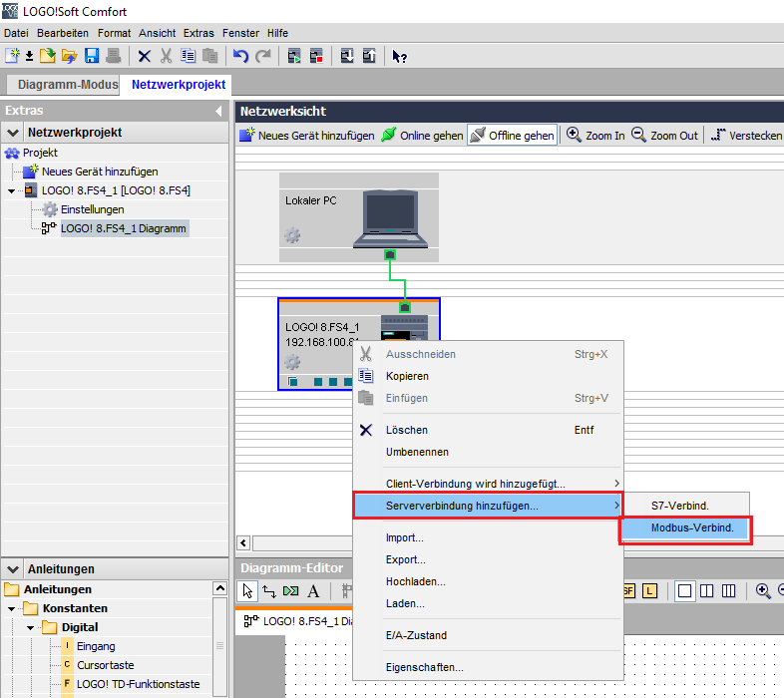Toggle Online gehen mode
The width and height of the screenshot is (784, 698).
click(x=422, y=136)
